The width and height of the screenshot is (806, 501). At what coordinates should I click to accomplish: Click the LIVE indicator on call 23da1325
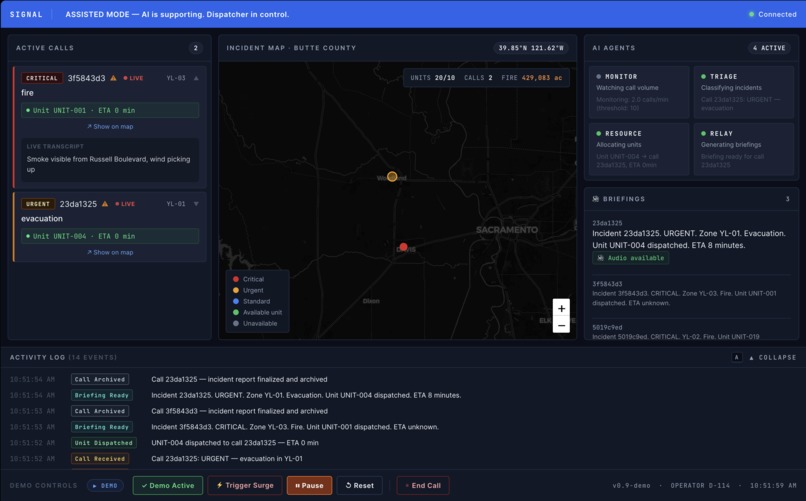[125, 204]
